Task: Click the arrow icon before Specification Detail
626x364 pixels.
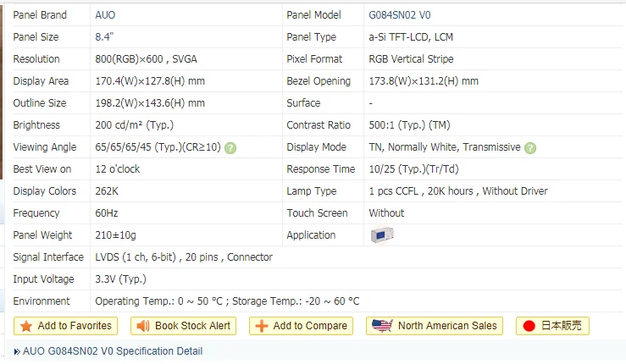Action: [17, 351]
